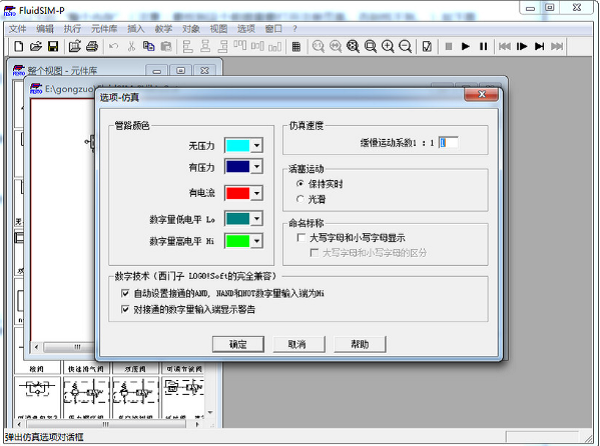This screenshot has height=446, width=600.
Task: Click the Save (floppy disk) toolbar icon
Action: point(53,47)
